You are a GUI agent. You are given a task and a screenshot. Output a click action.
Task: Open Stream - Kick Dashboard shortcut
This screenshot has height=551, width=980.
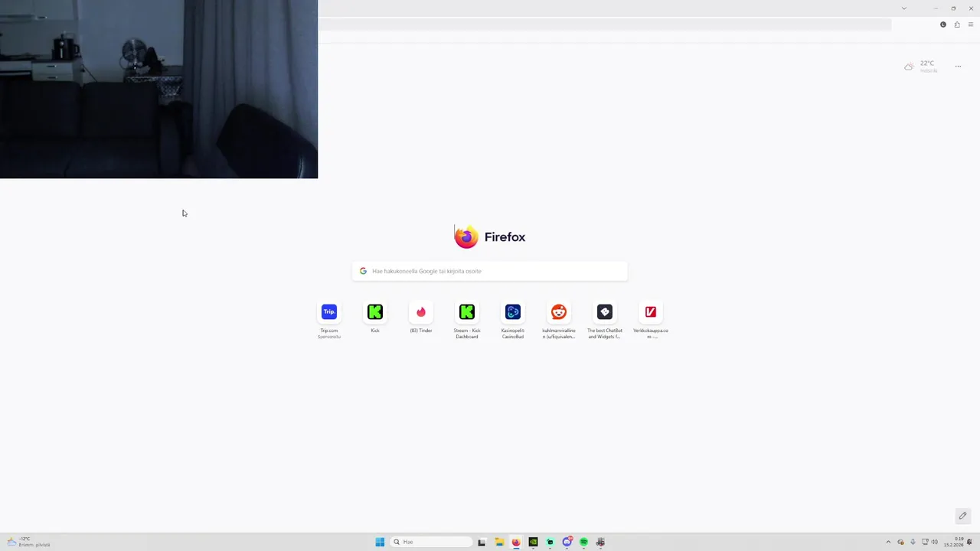(x=467, y=320)
